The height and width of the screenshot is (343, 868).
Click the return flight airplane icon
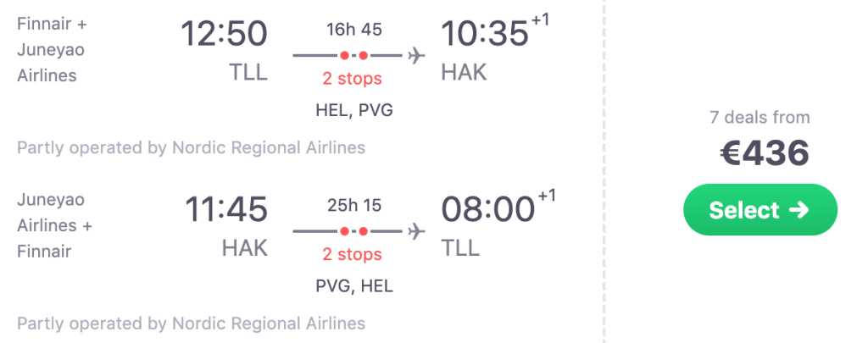click(415, 230)
